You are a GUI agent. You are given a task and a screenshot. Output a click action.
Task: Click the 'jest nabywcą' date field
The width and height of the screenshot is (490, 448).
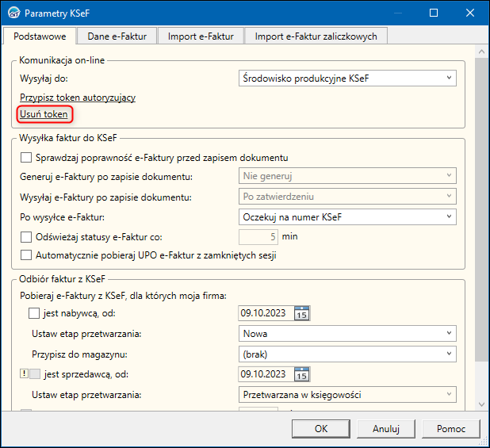266,313
